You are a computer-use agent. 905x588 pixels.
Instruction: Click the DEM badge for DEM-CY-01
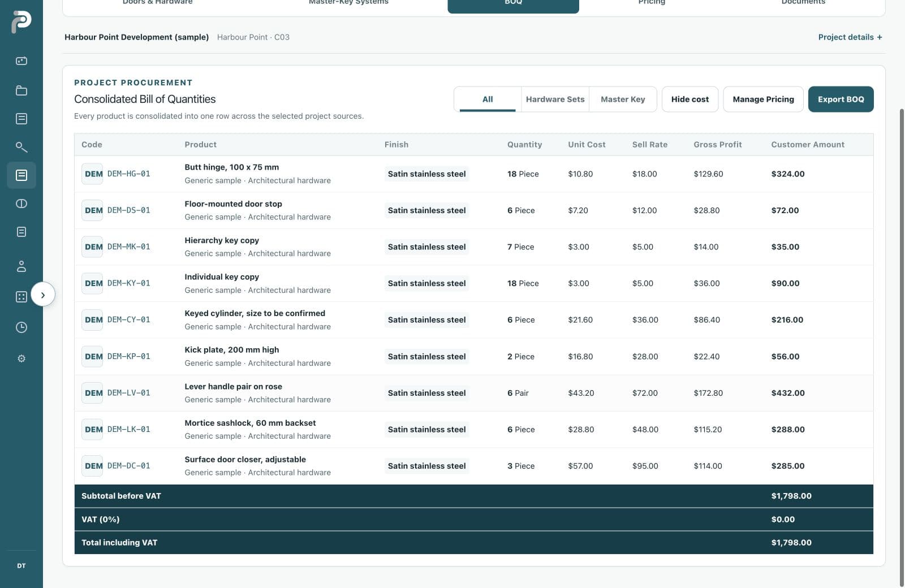click(x=93, y=320)
